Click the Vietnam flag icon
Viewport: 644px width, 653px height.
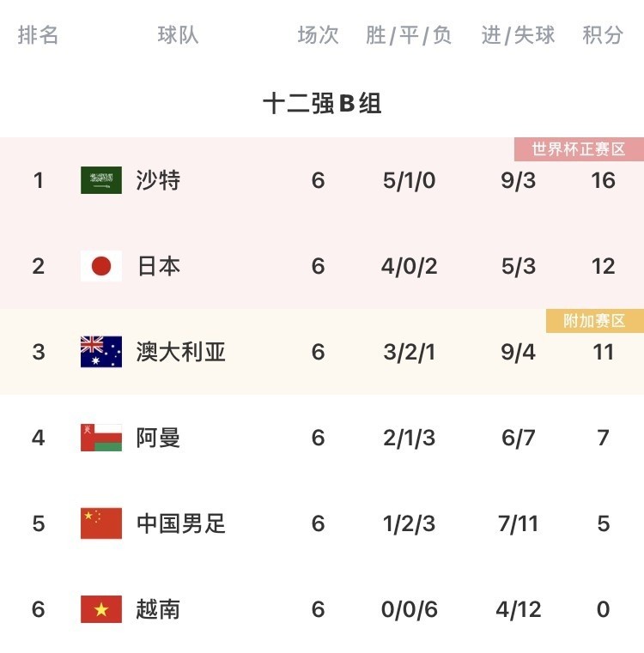tap(101, 609)
